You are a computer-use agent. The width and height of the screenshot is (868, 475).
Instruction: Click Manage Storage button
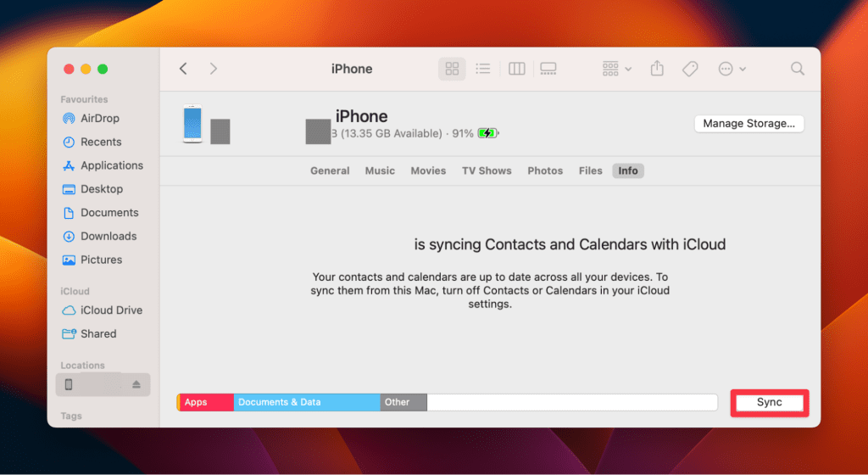tap(748, 124)
